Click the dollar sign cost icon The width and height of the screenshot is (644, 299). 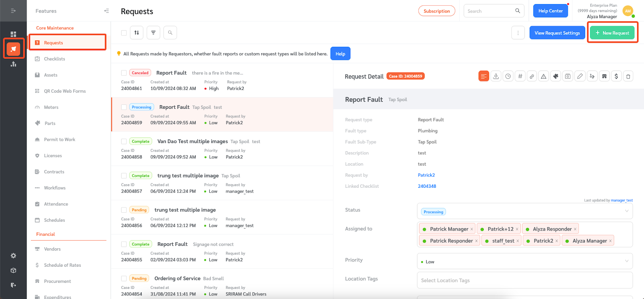[616, 76]
